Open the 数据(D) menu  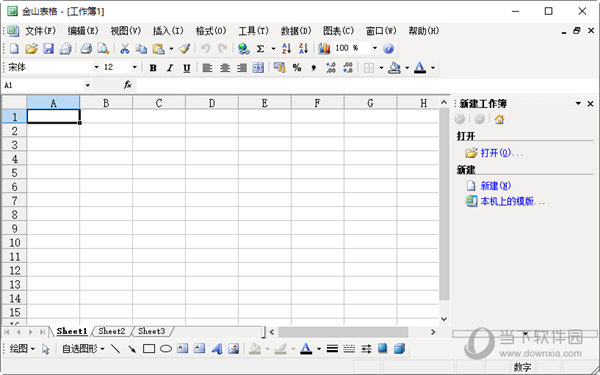tap(296, 31)
